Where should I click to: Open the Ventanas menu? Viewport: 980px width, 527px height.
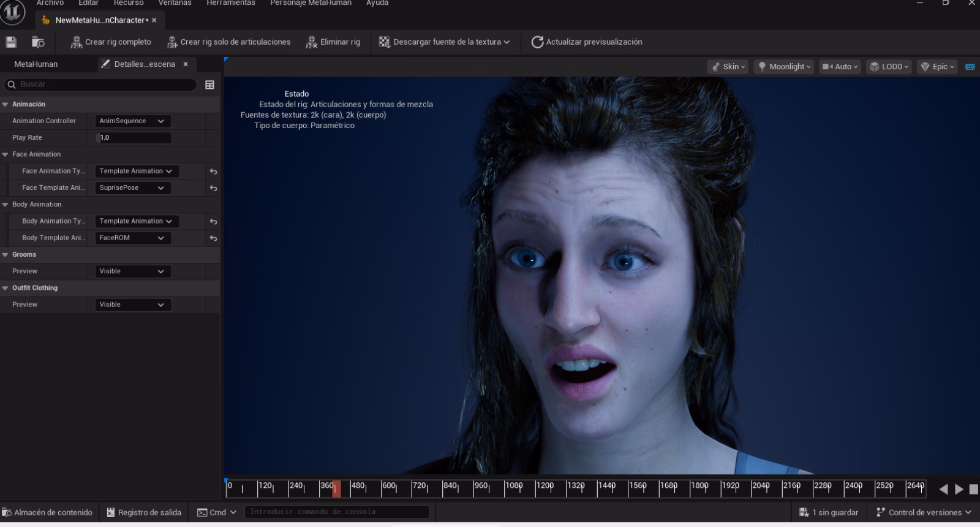[175, 3]
